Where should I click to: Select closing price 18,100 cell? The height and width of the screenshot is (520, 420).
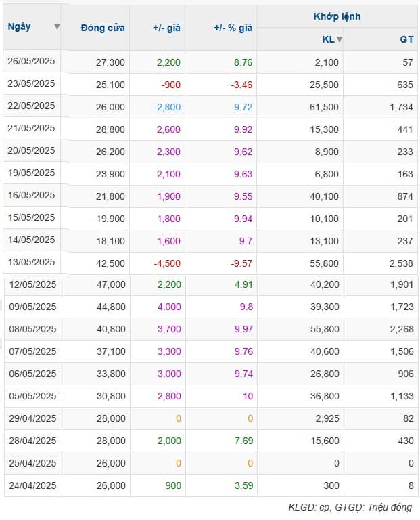tap(111, 240)
